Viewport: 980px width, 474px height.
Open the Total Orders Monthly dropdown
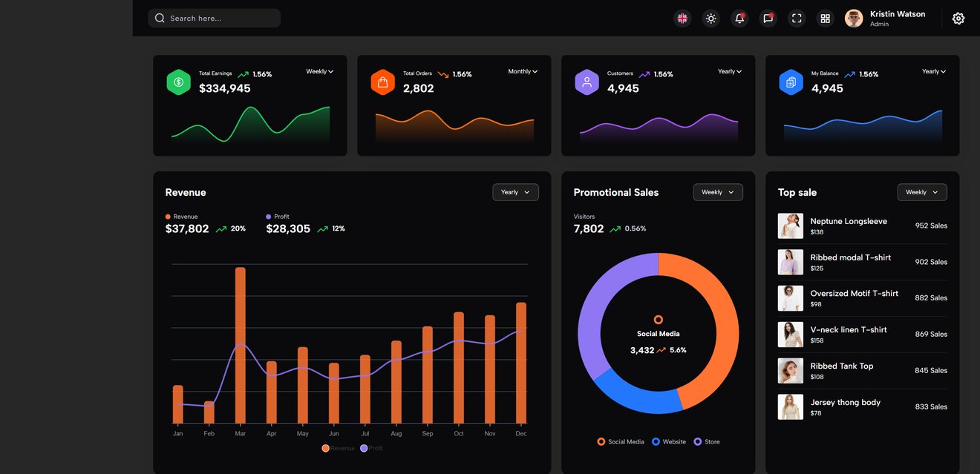pos(523,72)
